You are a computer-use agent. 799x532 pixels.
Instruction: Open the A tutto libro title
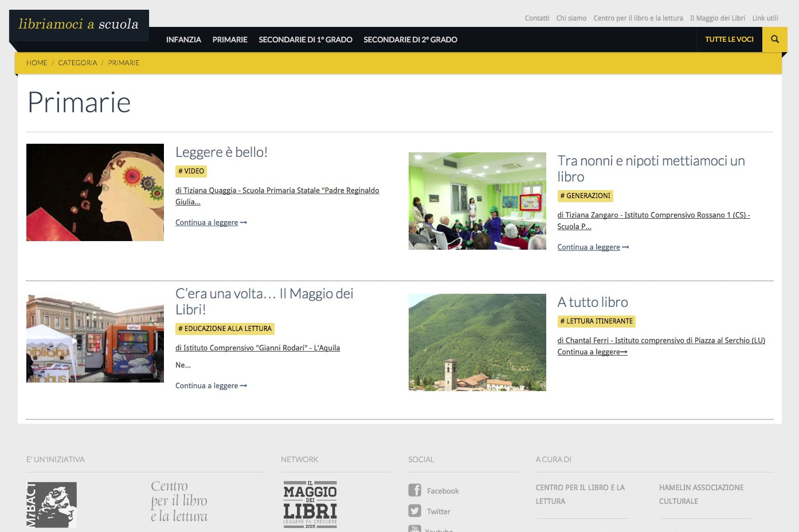[x=593, y=302]
